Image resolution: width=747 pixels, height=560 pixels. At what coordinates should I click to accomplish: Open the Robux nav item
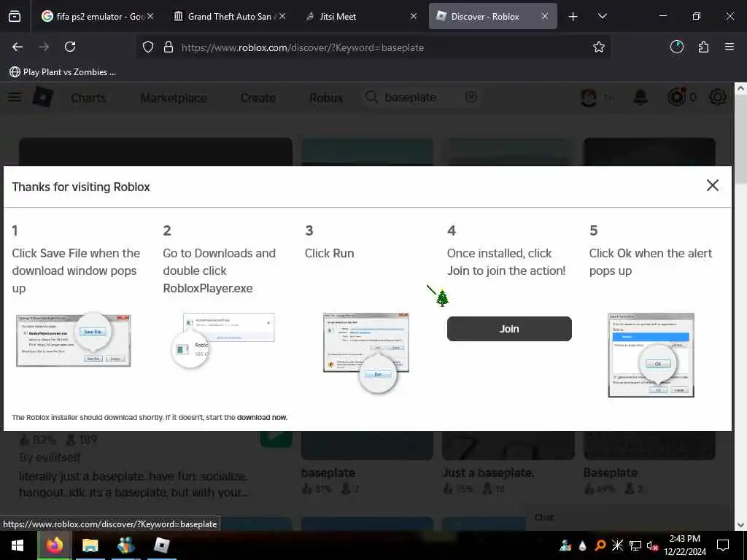pyautogui.click(x=326, y=98)
